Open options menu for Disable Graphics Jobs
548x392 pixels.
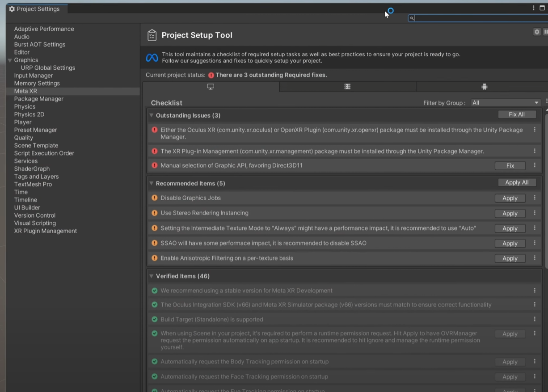pos(535,198)
